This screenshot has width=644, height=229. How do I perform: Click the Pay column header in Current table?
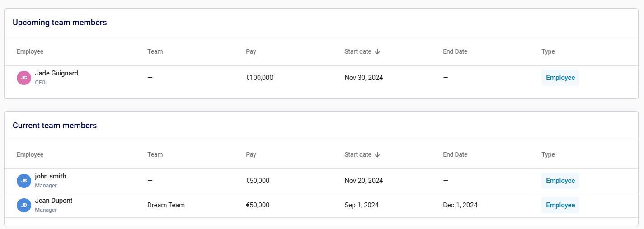251,154
